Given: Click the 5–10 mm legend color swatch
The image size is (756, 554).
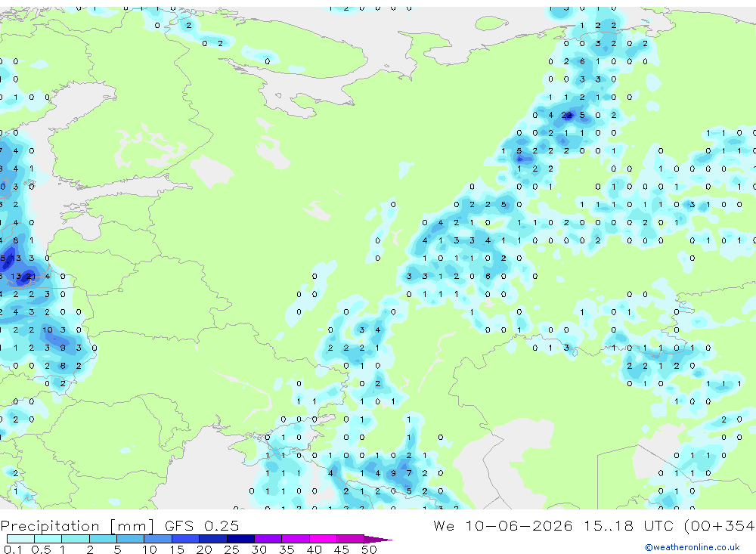Looking at the screenshot, I should tap(131, 539).
